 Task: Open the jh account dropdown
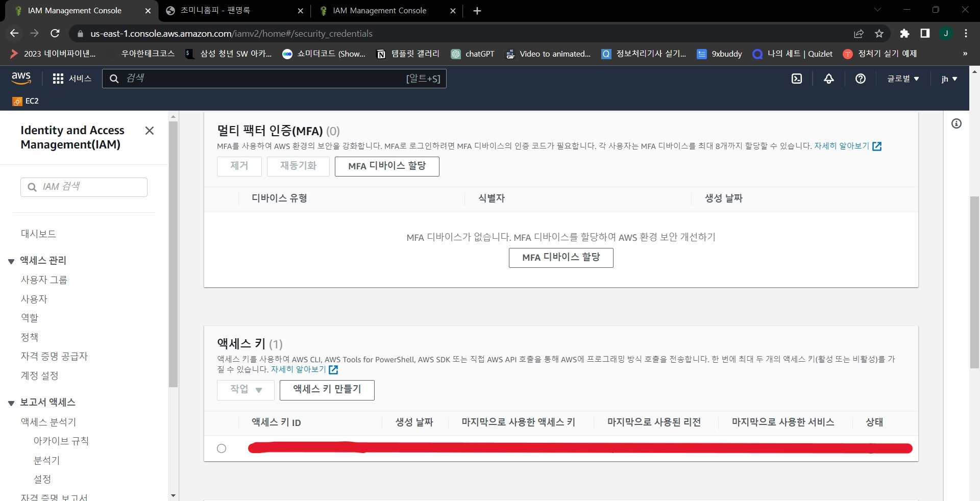(x=949, y=79)
